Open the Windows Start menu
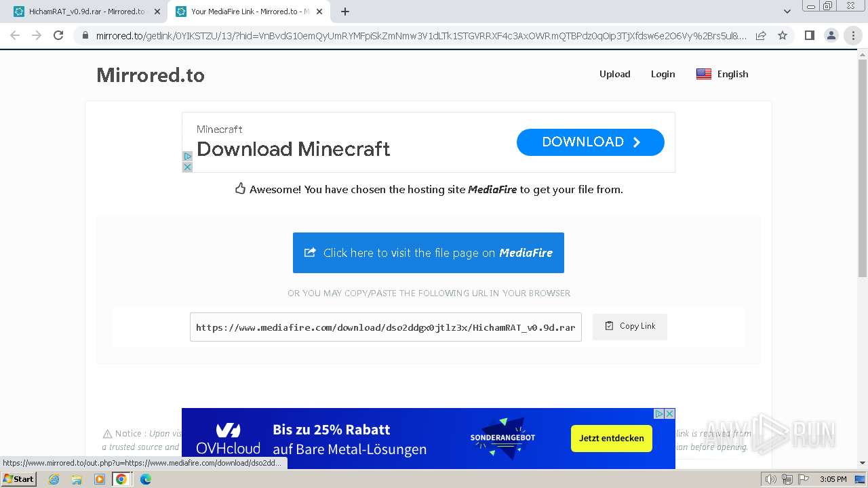This screenshot has height=488, width=868. 19,479
